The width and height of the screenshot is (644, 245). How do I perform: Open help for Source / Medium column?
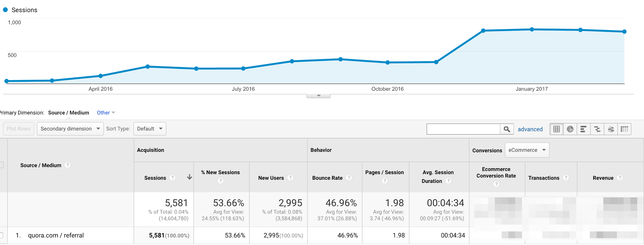coord(68,165)
